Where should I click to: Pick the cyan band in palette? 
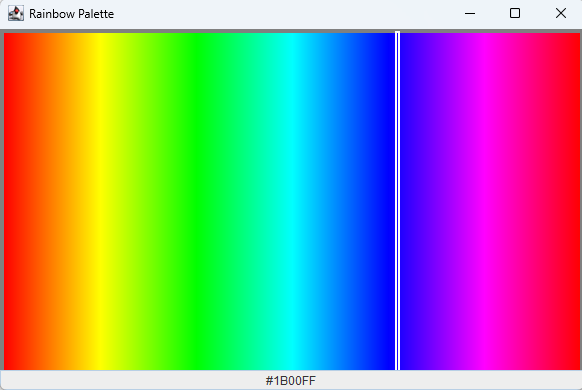[x=292, y=201]
